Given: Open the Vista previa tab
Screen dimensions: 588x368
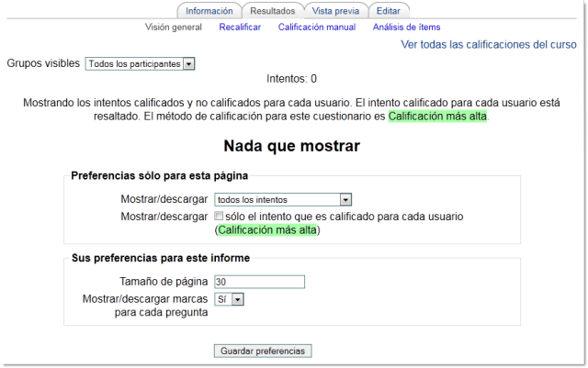Looking at the screenshot, I should (335, 11).
